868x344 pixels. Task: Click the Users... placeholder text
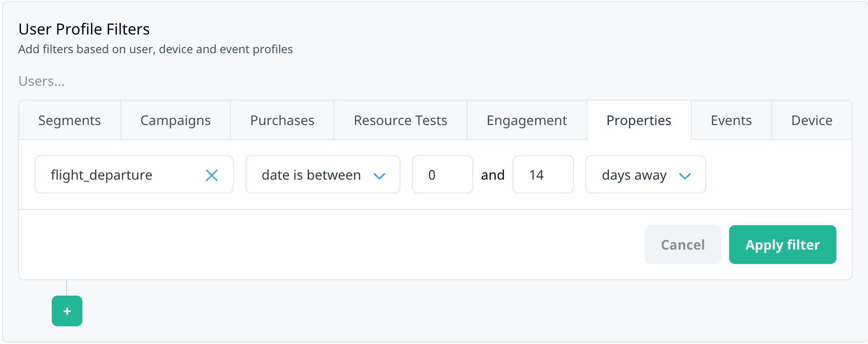pyautogui.click(x=42, y=81)
